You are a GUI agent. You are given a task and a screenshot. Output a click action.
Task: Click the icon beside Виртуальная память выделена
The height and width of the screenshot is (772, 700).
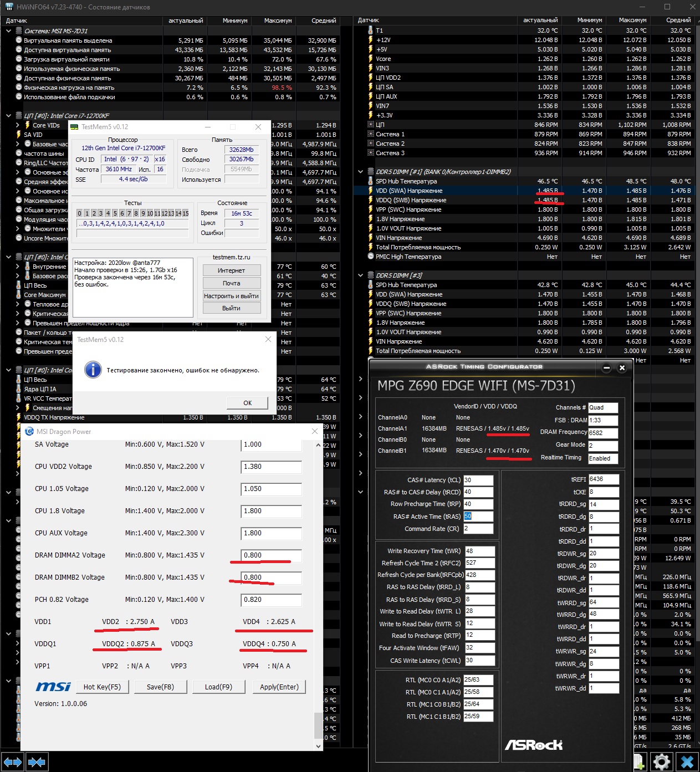pos(19,40)
